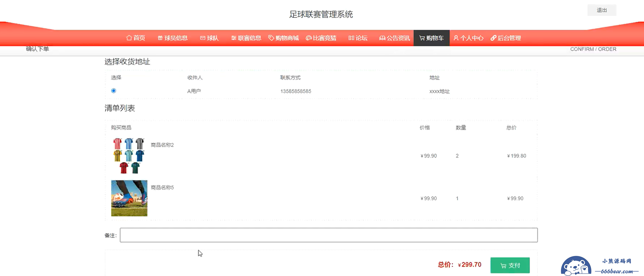Click the ¥99.90 unit price of 商品名称5
Image resolution: width=644 pixels, height=276 pixels.
[x=429, y=198]
